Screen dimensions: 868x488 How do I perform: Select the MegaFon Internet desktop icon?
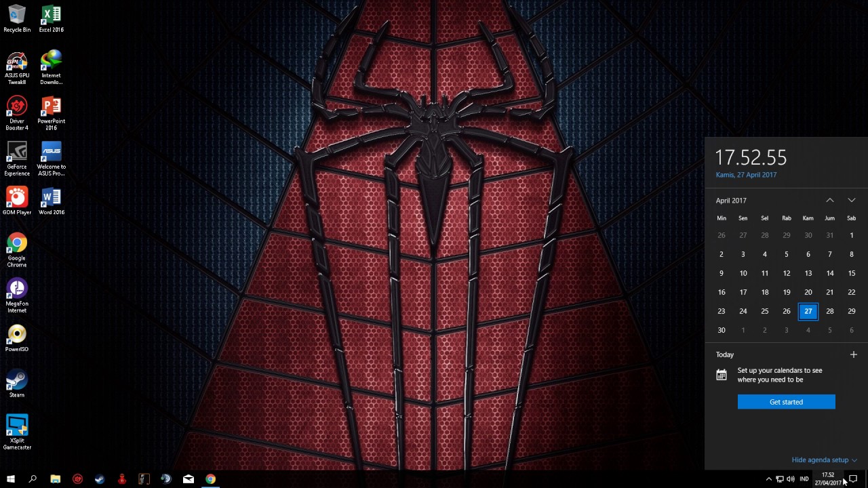click(17, 296)
